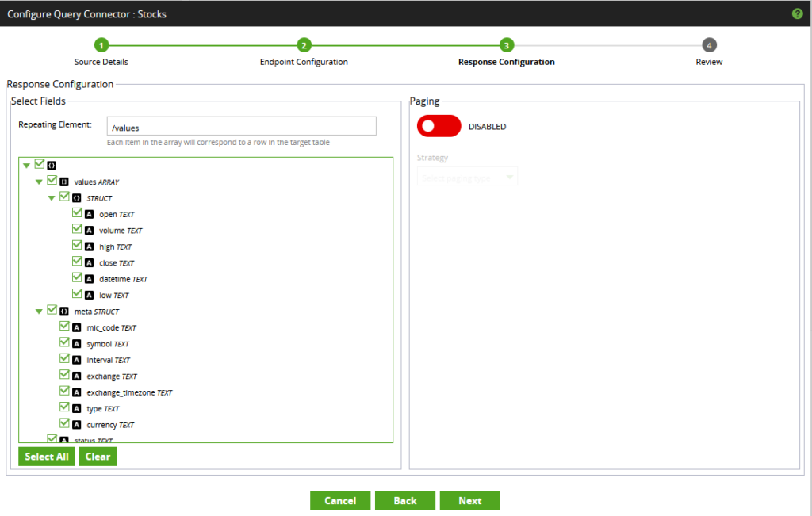This screenshot has width=812, height=516.
Task: Uncheck the symbol field checkbox
Action: [x=64, y=342]
